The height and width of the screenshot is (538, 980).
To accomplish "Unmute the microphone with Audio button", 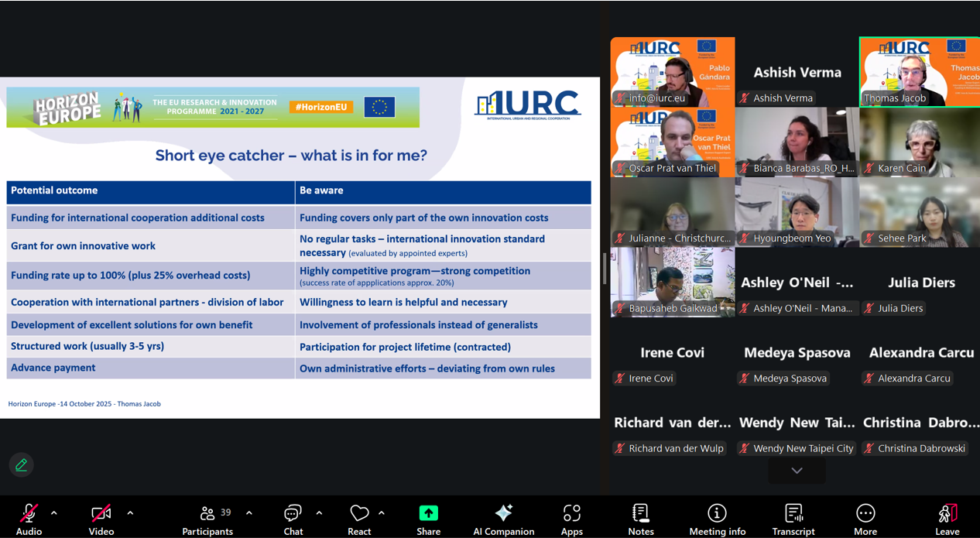I will [x=29, y=519].
